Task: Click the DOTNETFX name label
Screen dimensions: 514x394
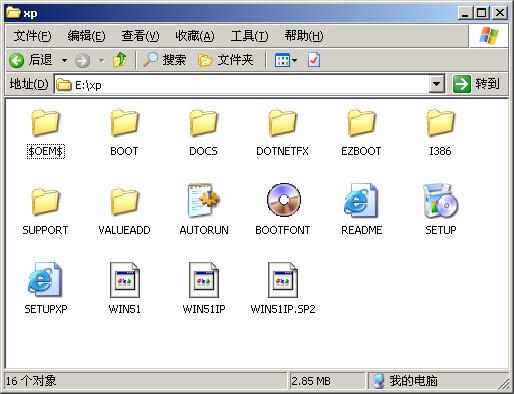Action: pos(282,151)
